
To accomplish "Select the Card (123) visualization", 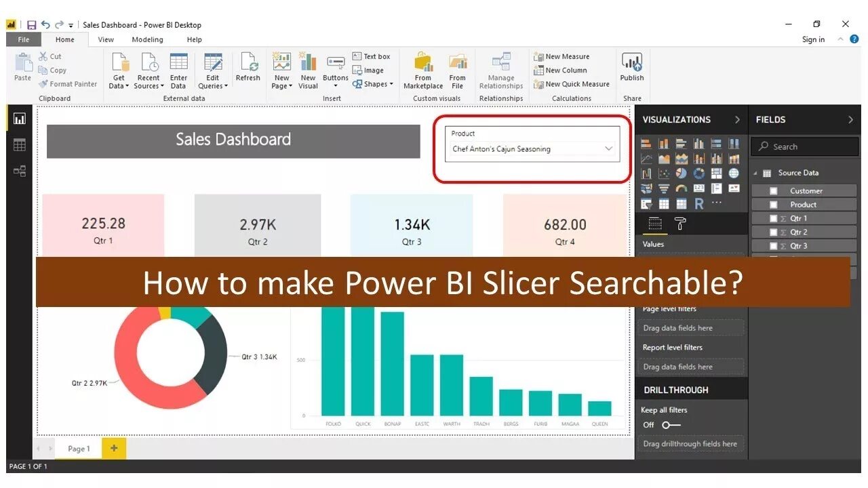I will [x=699, y=188].
